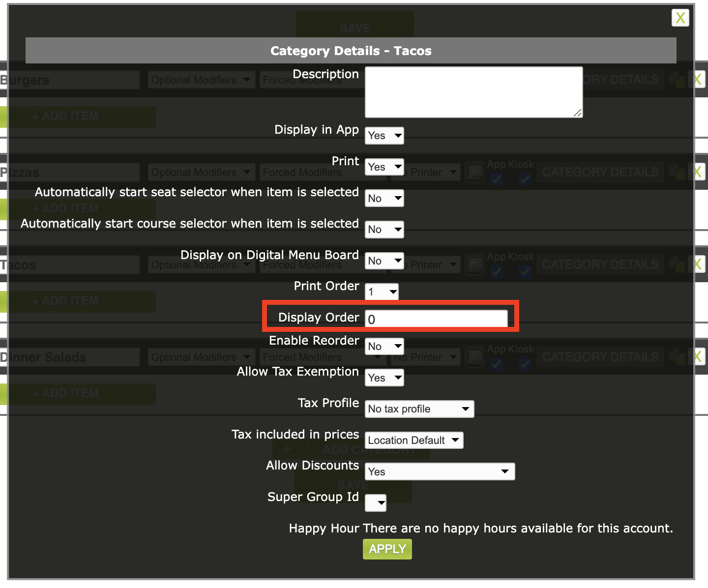Click + ADD ITEM under the Burgers category
Screen dimensions: 708x588
tap(78, 117)
